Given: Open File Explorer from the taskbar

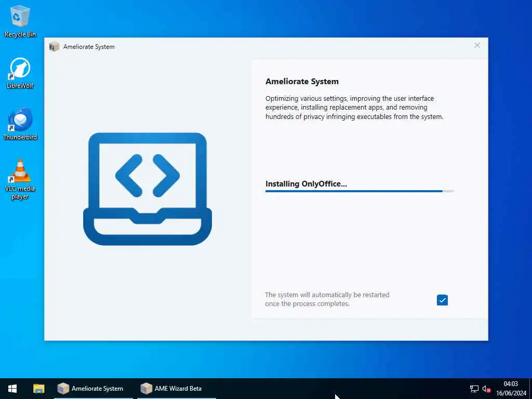Looking at the screenshot, I should pos(38,389).
